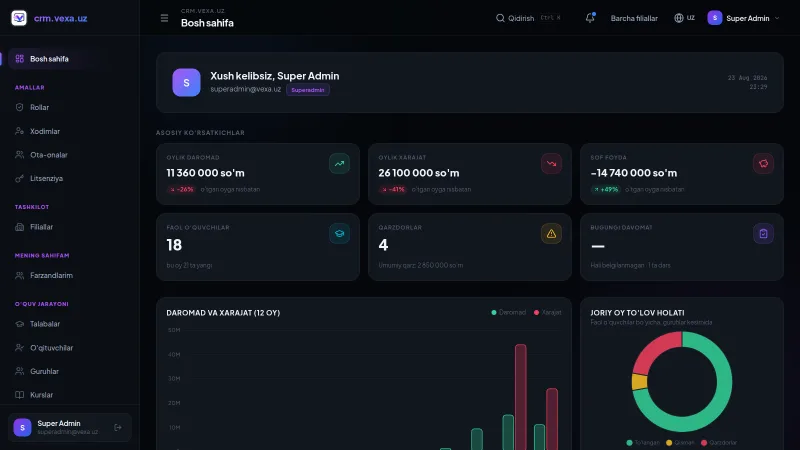The height and width of the screenshot is (450, 800).
Task: Click the +49% change badge
Action: [606, 189]
